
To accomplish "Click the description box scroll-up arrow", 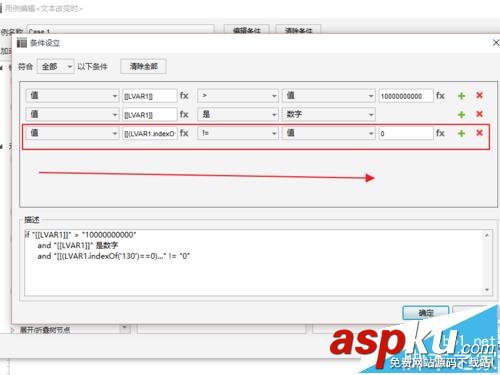I will click(487, 235).
